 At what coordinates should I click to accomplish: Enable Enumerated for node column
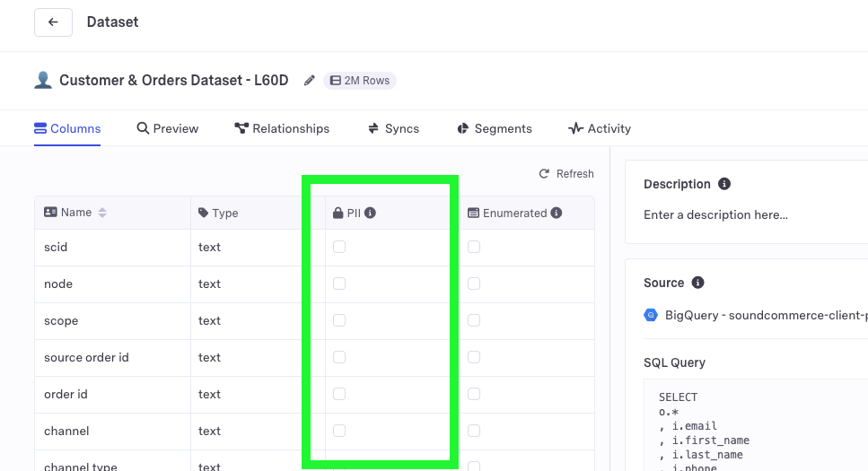coord(474,283)
